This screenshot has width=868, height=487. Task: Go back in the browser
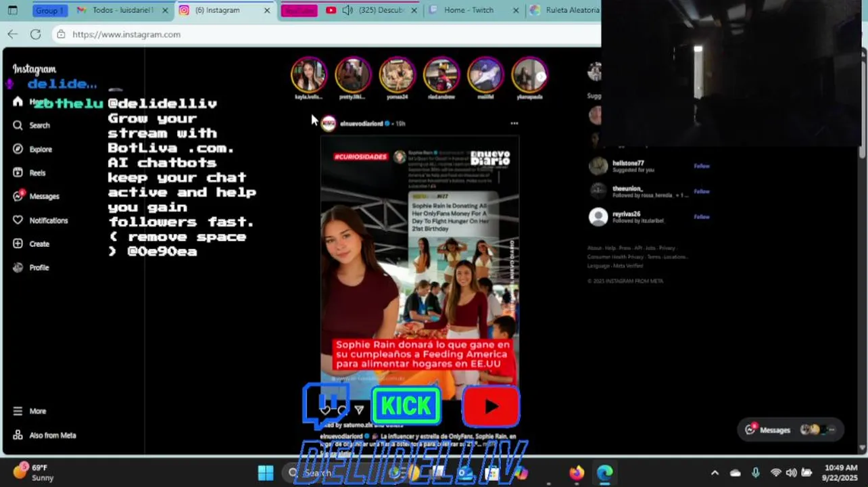[x=13, y=34]
